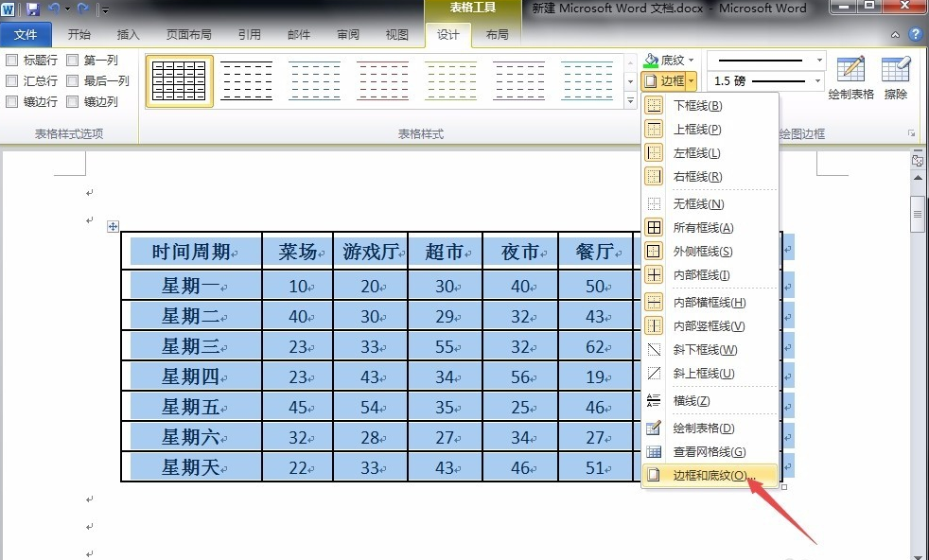The height and width of the screenshot is (560, 929).
Task: Open the draw borders dialog launcher
Action: click(x=911, y=134)
